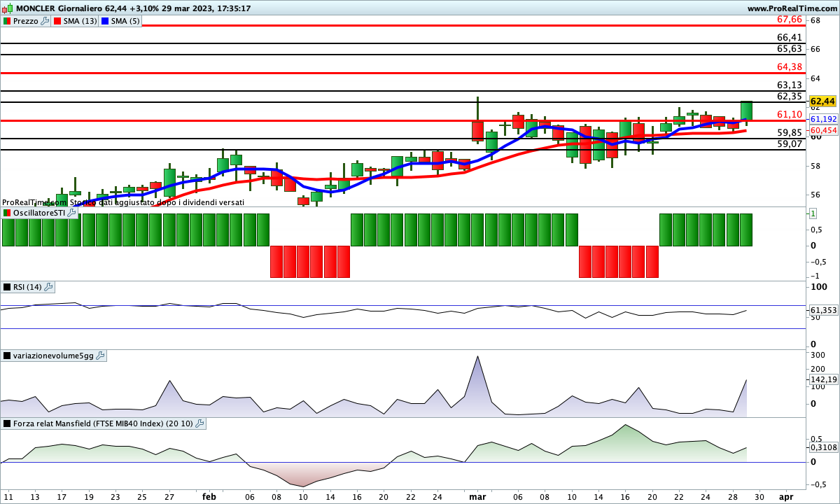
Task: Click the black Forza relat Mansfield swatch
Action: pos(7,423)
